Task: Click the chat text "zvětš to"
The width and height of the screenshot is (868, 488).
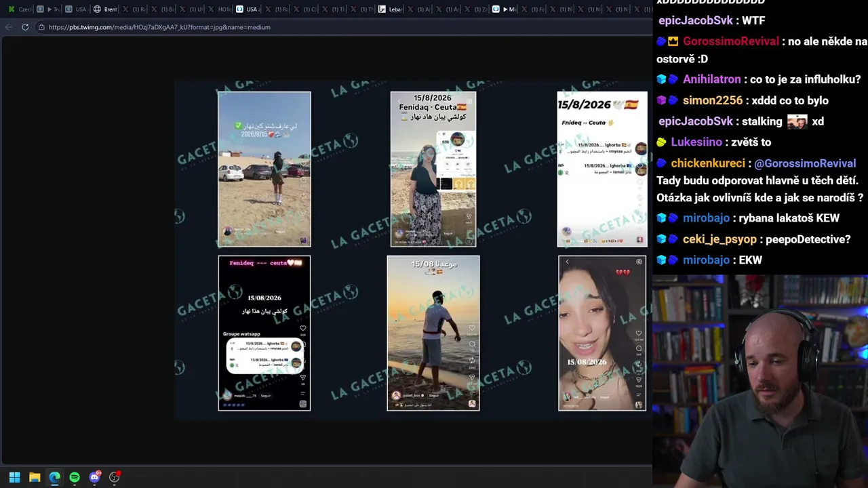Action: [x=751, y=142]
